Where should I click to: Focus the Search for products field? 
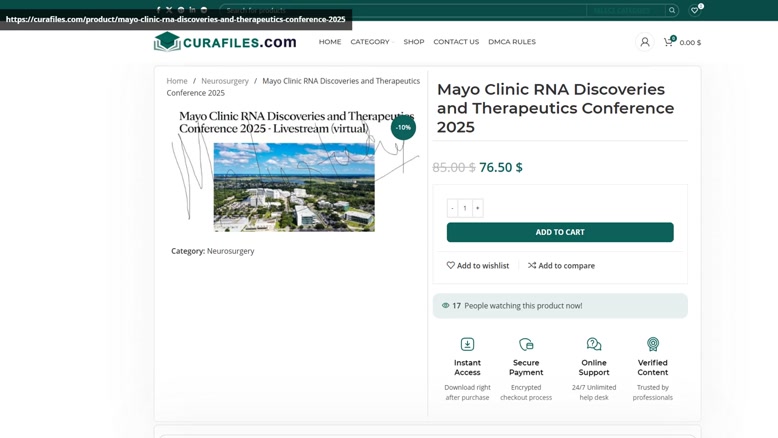[403, 10]
